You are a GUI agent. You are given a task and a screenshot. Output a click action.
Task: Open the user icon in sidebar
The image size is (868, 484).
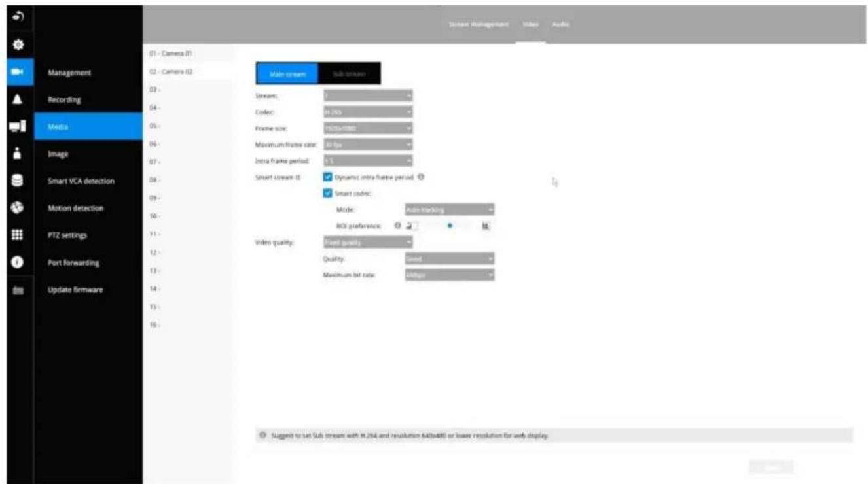[x=19, y=153]
